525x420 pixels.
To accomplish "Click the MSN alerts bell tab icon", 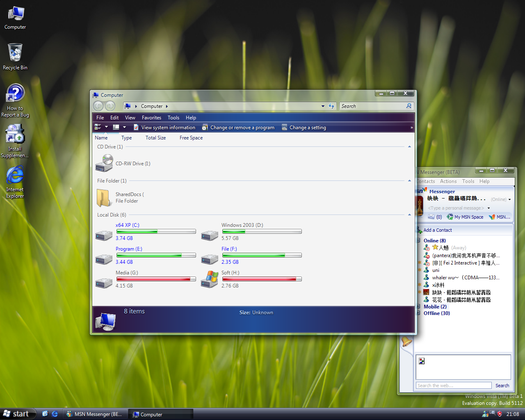I will pyautogui.click(x=406, y=341).
